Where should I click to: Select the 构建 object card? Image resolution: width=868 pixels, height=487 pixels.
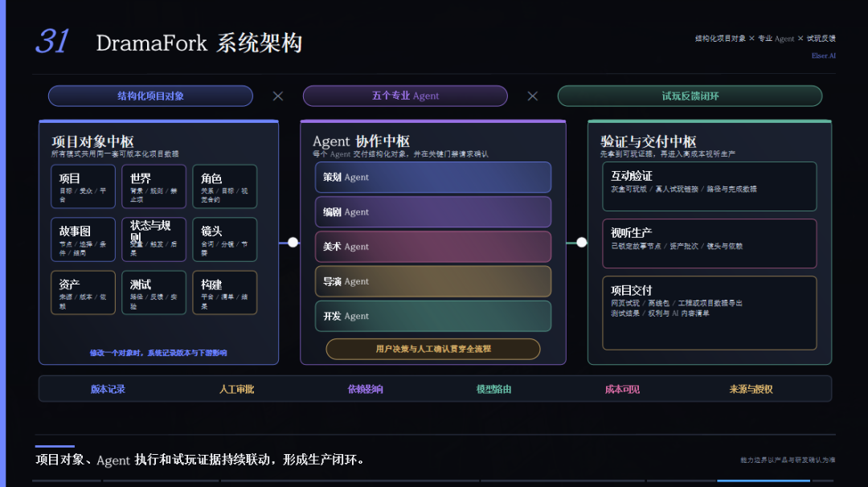click(x=225, y=293)
